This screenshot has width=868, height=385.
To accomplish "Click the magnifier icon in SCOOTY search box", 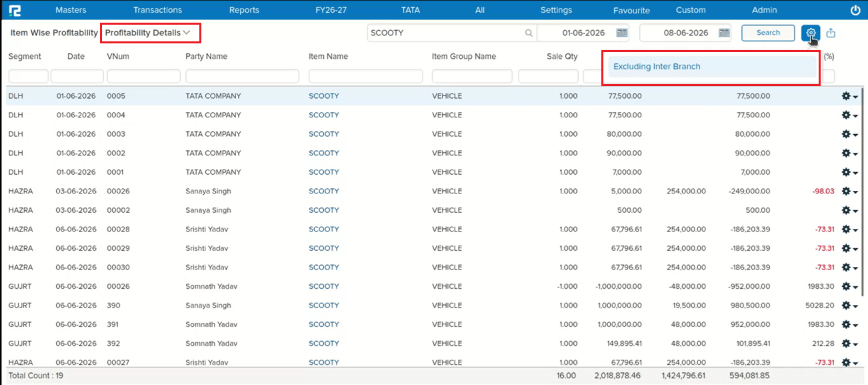I will [x=529, y=33].
